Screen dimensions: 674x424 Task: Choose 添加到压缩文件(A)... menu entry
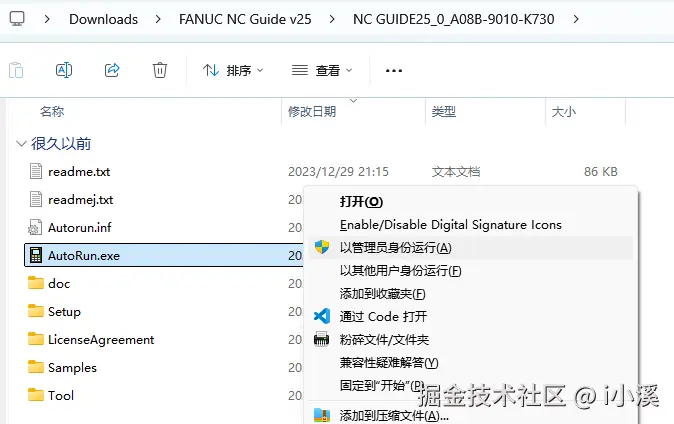(394, 416)
